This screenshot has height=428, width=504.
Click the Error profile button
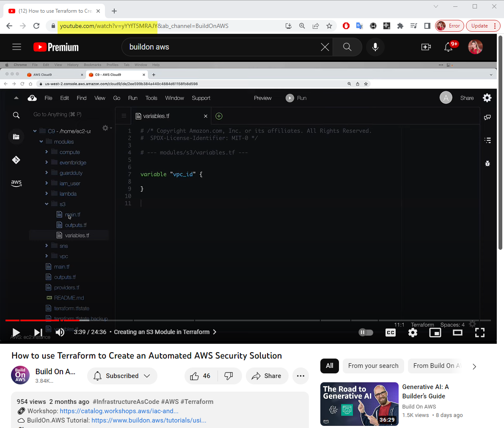(x=449, y=26)
